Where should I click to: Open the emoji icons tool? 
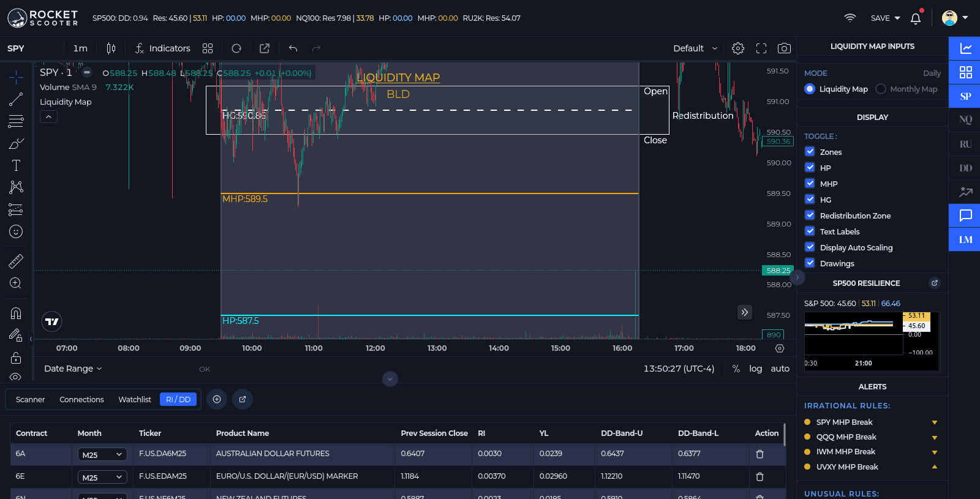(16, 231)
